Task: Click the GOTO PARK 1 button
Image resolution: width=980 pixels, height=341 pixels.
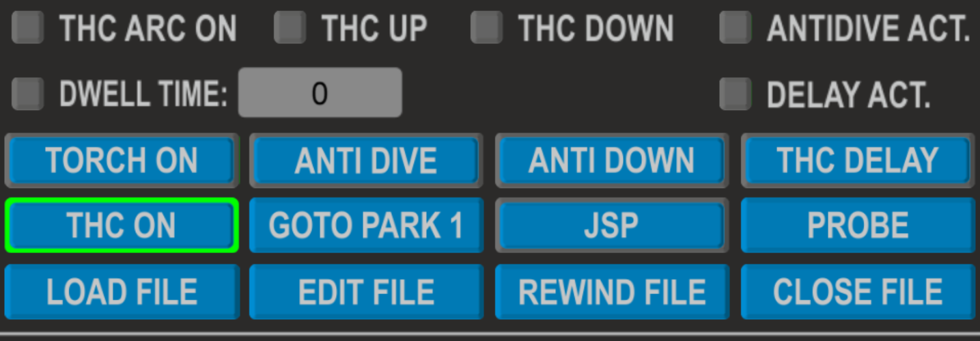Action: pyautogui.click(x=366, y=226)
